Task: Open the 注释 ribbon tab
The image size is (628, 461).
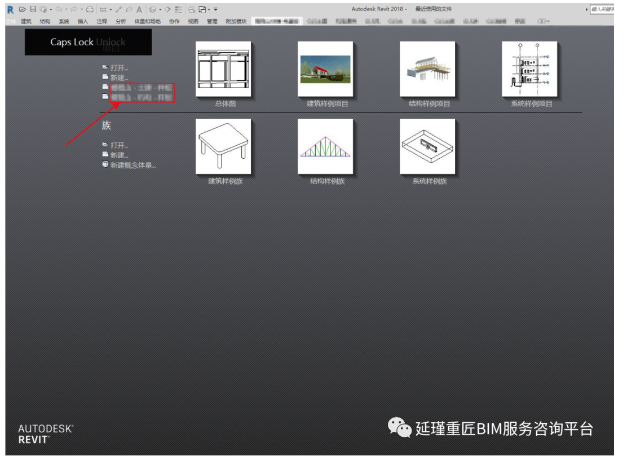Action: tap(102, 21)
